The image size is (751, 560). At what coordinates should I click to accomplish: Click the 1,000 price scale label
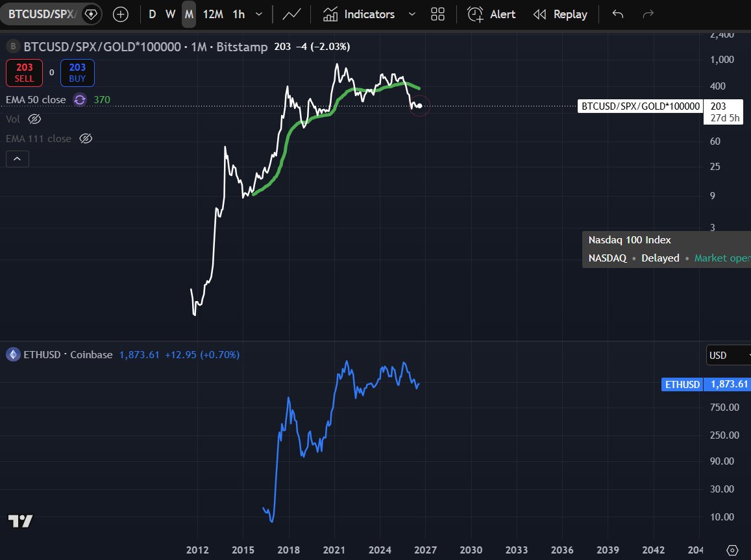point(722,60)
